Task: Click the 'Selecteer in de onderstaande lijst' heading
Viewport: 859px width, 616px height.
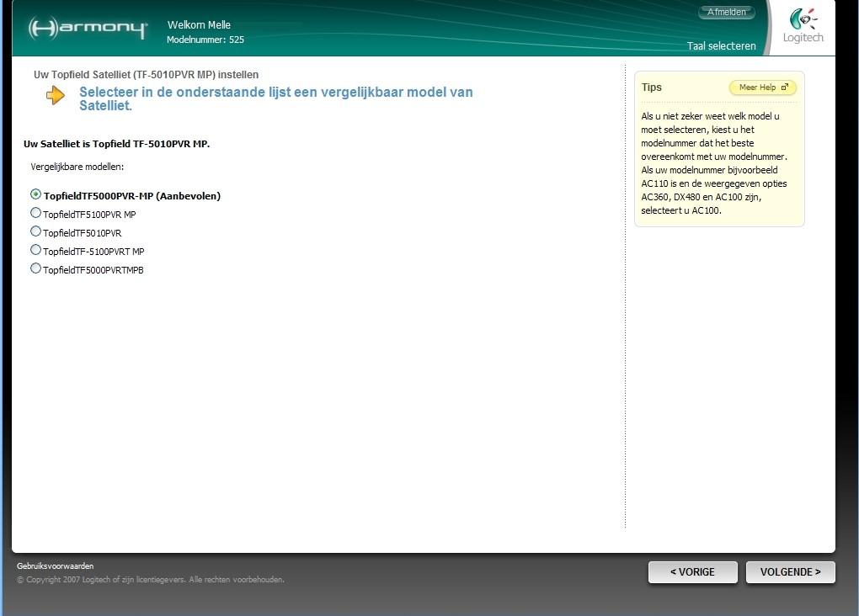Action: click(276, 98)
